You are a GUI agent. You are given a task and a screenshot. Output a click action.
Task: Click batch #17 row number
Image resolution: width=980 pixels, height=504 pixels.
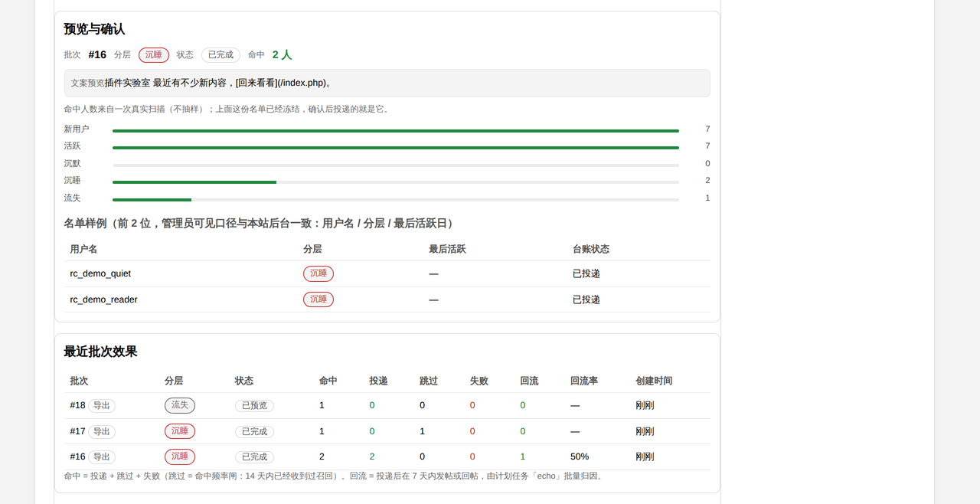77,431
